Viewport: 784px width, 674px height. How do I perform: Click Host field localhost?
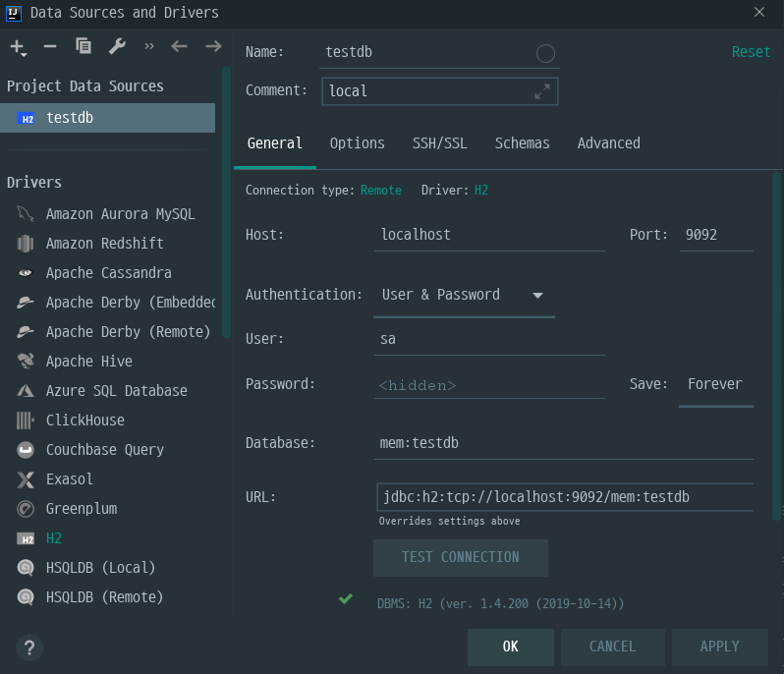coord(489,235)
